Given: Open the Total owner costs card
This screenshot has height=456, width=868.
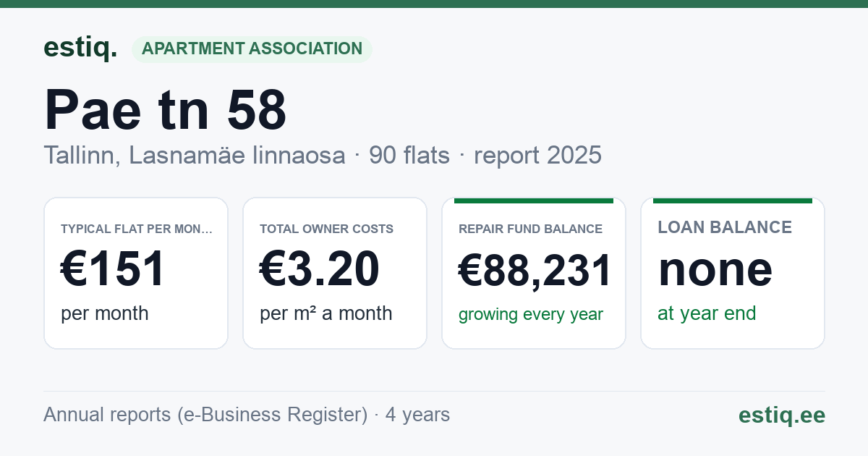Looking at the screenshot, I should (x=335, y=273).
